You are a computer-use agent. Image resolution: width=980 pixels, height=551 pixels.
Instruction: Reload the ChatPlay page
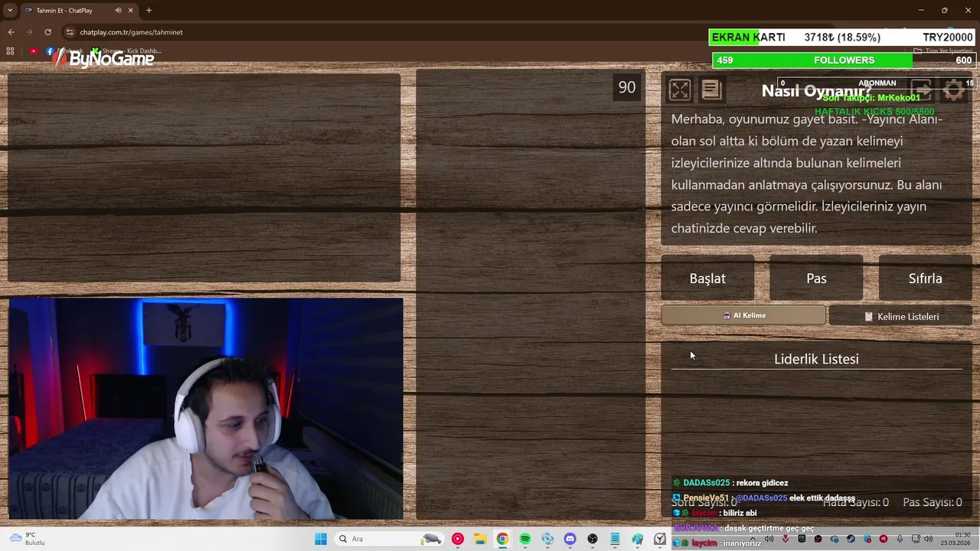[x=47, y=32]
